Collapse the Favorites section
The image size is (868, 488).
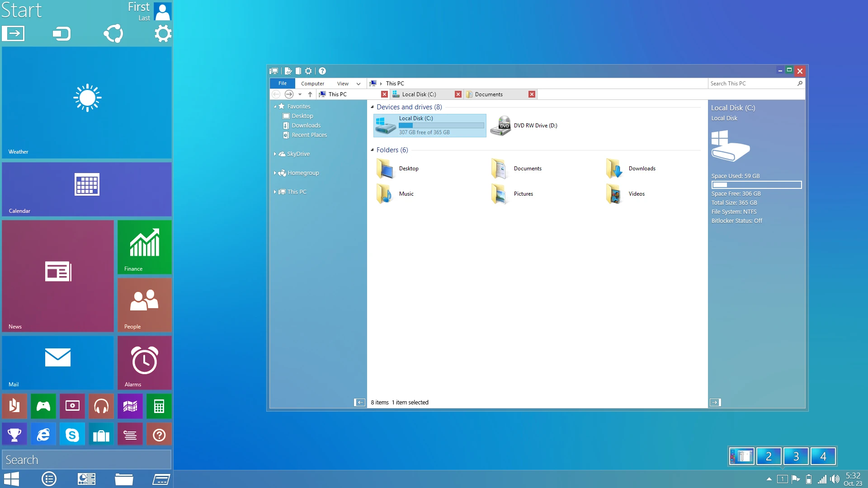coord(275,106)
